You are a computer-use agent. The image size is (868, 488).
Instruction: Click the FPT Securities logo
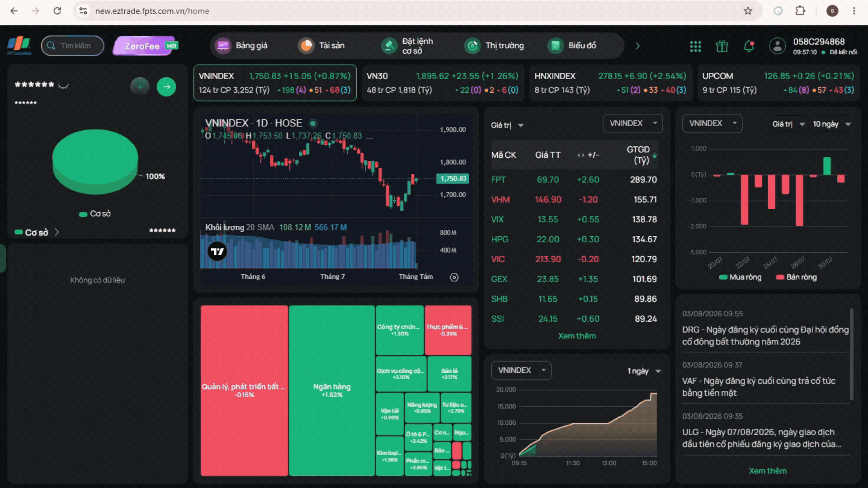point(19,46)
